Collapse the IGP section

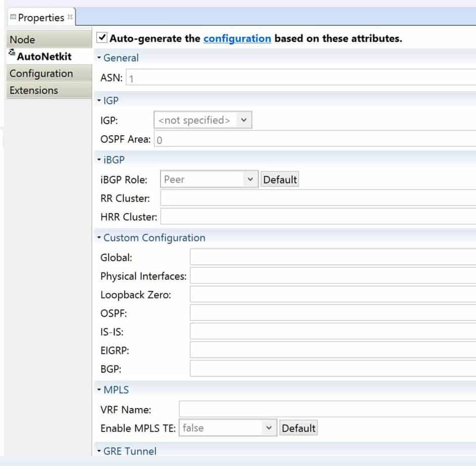click(x=99, y=100)
